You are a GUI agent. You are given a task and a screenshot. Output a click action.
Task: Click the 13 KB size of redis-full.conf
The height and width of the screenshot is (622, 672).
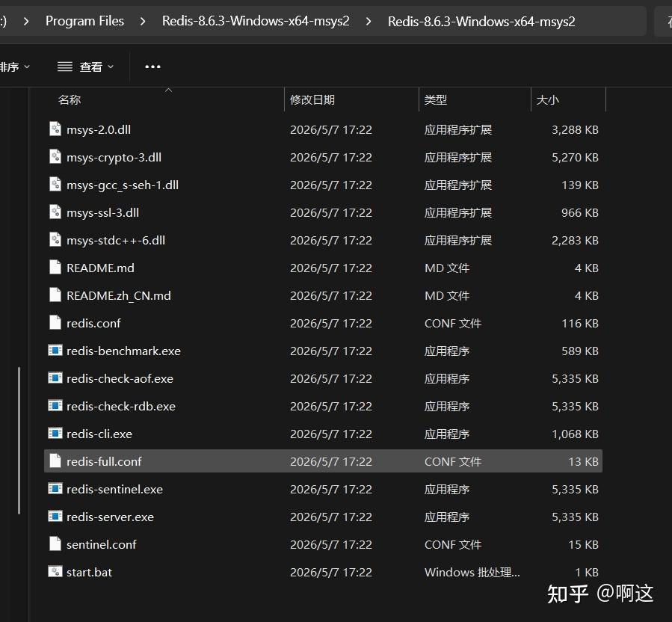pos(583,461)
